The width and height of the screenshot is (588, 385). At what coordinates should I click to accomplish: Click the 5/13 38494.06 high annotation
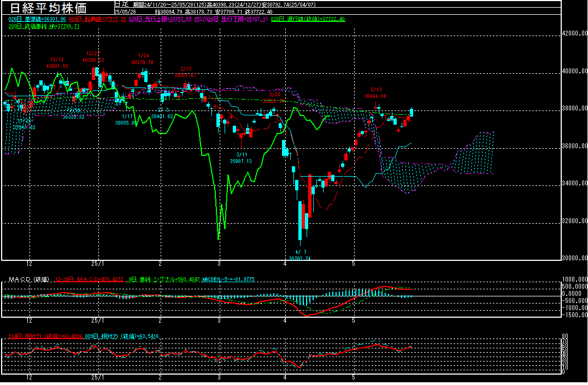click(375, 92)
